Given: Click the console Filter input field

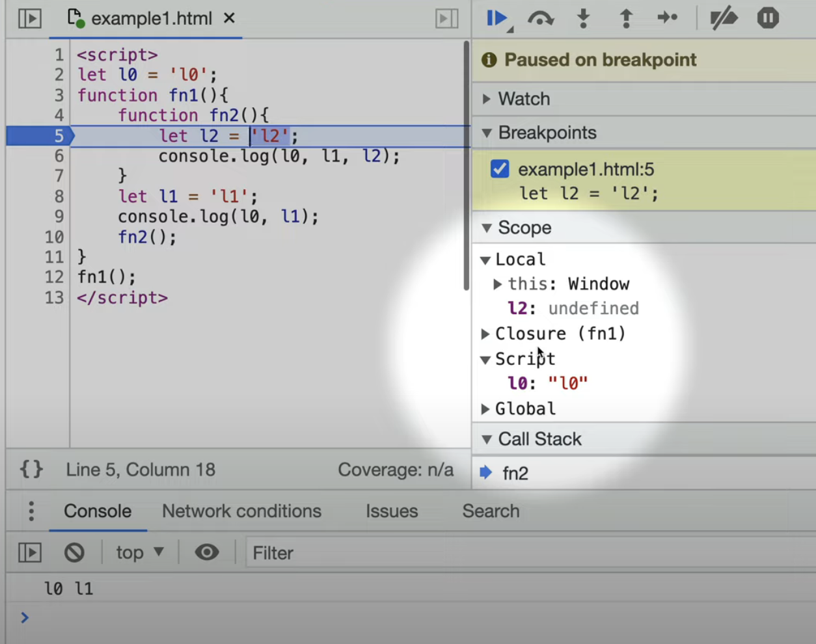Looking at the screenshot, I should [x=530, y=552].
